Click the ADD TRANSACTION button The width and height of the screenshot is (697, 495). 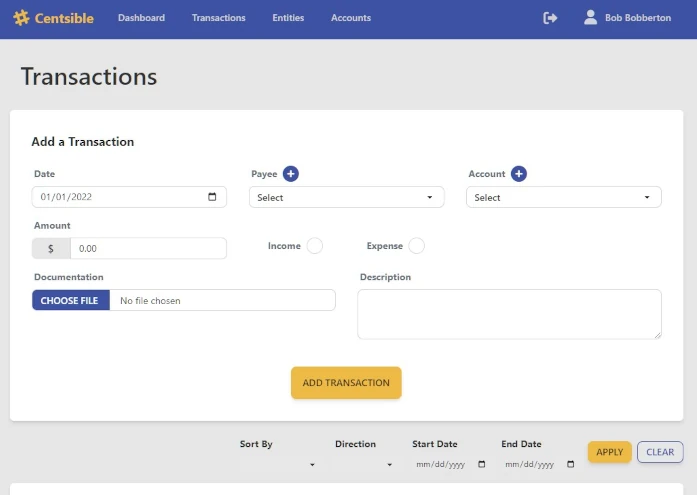(x=346, y=383)
